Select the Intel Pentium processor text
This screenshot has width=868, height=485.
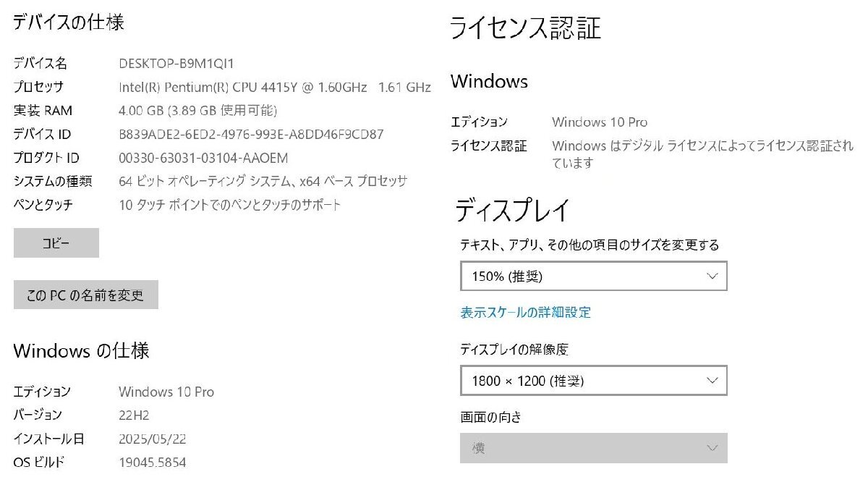pyautogui.click(x=274, y=88)
